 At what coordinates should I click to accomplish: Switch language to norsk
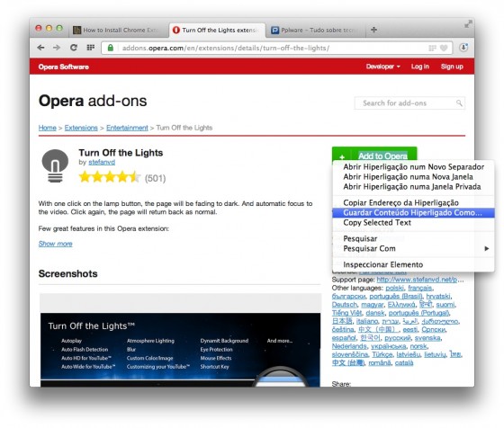tap(418, 346)
